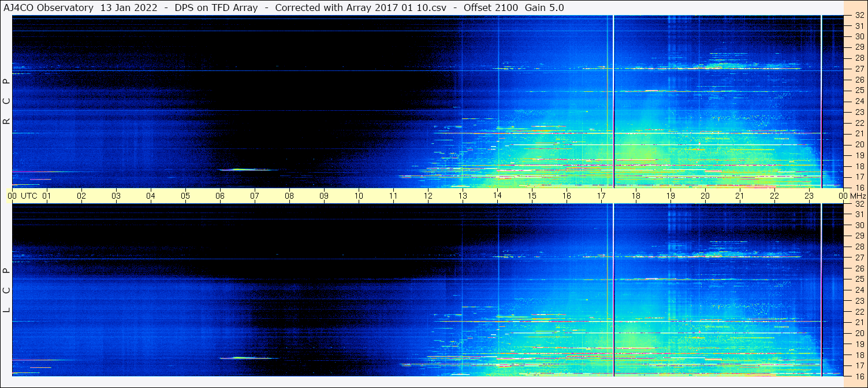The image size is (868, 388).
Task: Click the "MHz" label on the time axis
Action: pyautogui.click(x=858, y=196)
